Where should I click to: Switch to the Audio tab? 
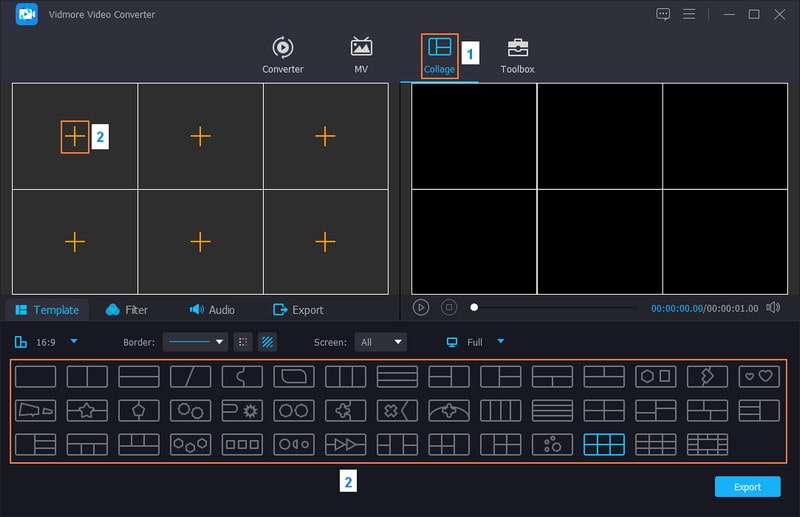[211, 310]
